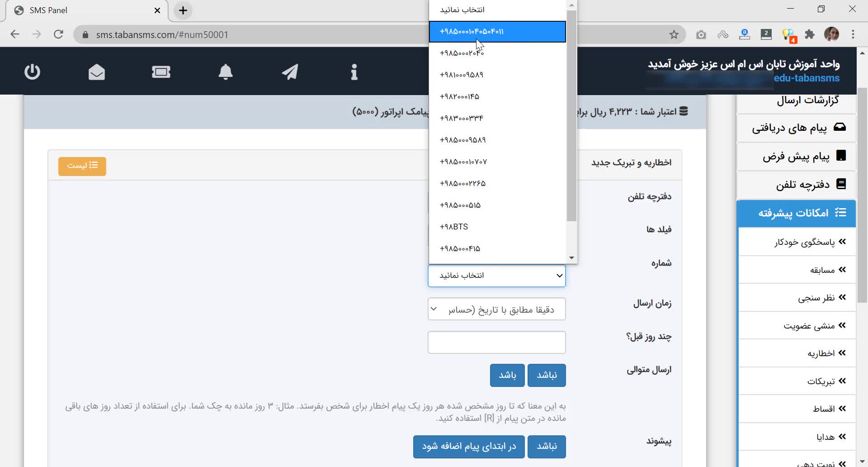Click the gray swirl extension icon

click(723, 34)
